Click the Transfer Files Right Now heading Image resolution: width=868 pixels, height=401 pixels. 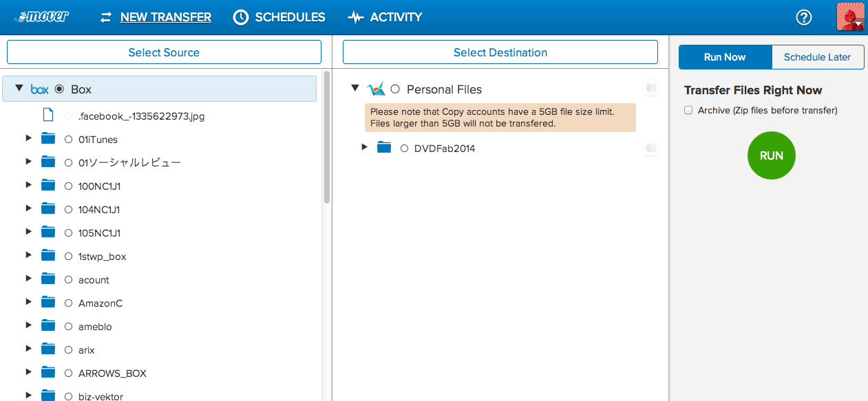753,90
